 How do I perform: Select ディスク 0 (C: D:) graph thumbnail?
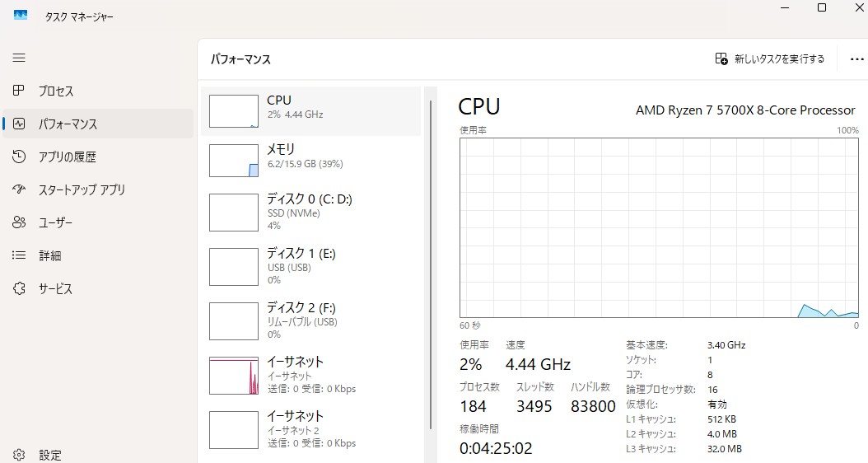click(234, 212)
